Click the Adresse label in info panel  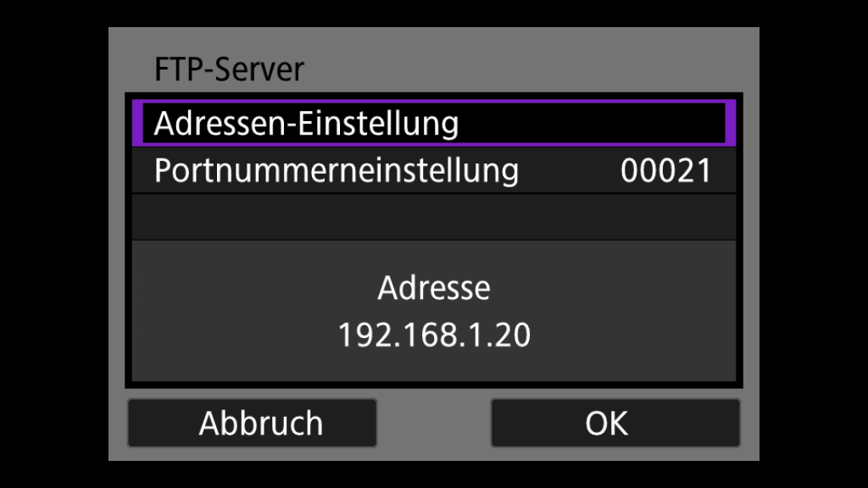coord(434,288)
